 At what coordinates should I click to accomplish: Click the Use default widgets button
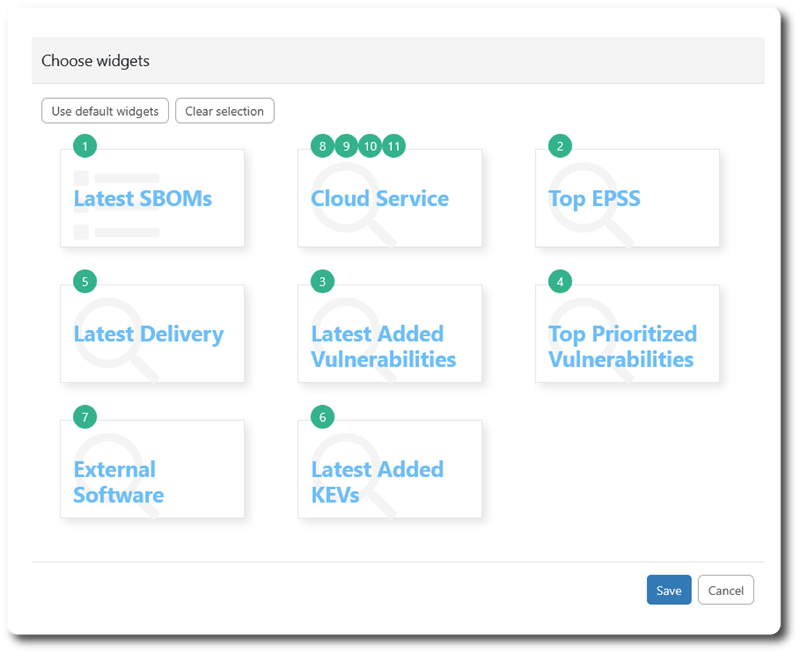[105, 111]
